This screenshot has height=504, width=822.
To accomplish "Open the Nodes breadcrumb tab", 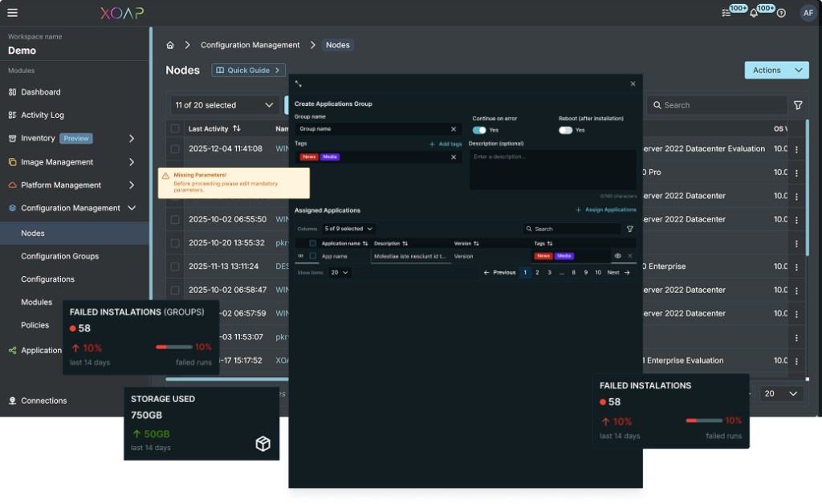I will click(x=337, y=45).
